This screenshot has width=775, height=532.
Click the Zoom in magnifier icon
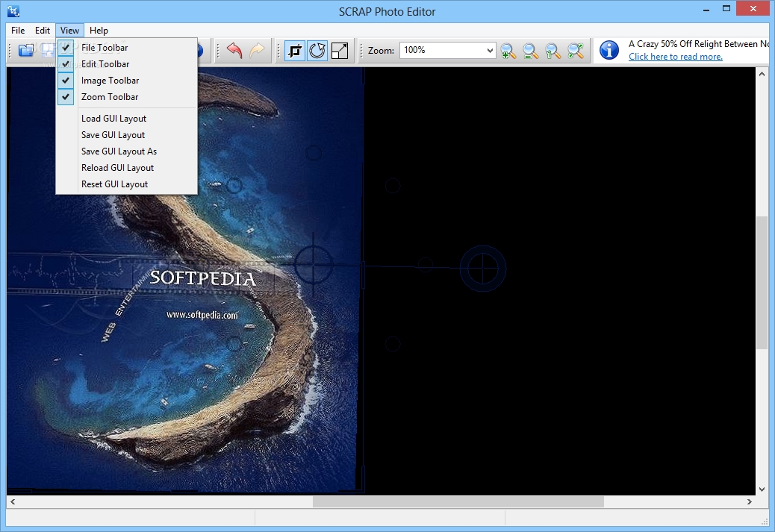[x=508, y=51]
